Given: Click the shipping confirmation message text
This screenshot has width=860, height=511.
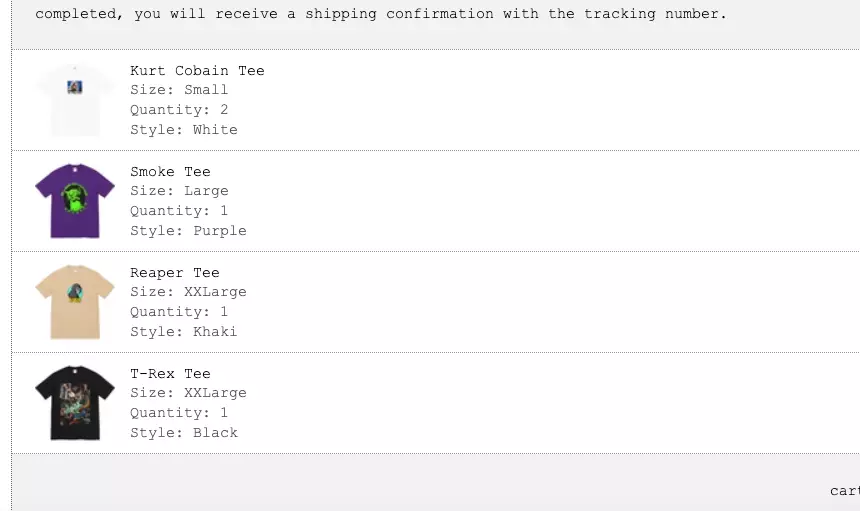Looking at the screenshot, I should click(x=381, y=14).
